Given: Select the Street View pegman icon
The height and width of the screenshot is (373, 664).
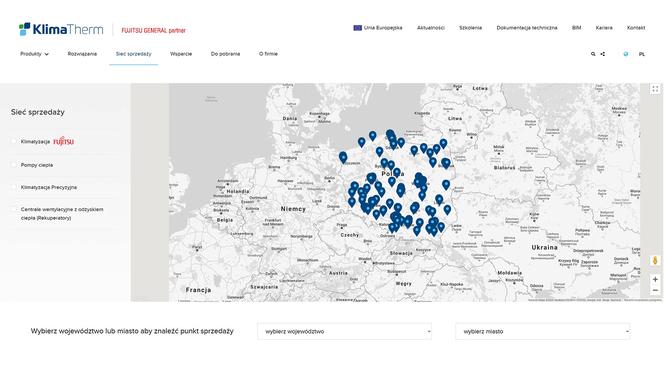Looking at the screenshot, I should (x=655, y=260).
